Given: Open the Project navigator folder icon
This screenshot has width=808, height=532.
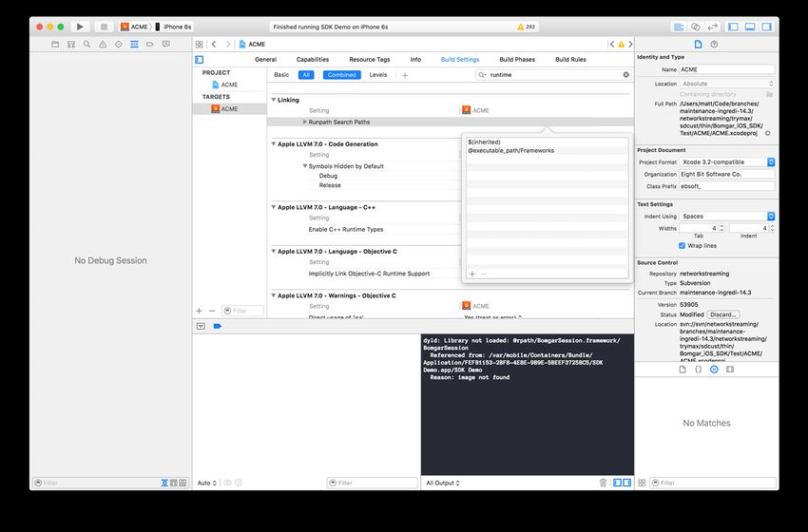Looking at the screenshot, I should click(55, 45).
